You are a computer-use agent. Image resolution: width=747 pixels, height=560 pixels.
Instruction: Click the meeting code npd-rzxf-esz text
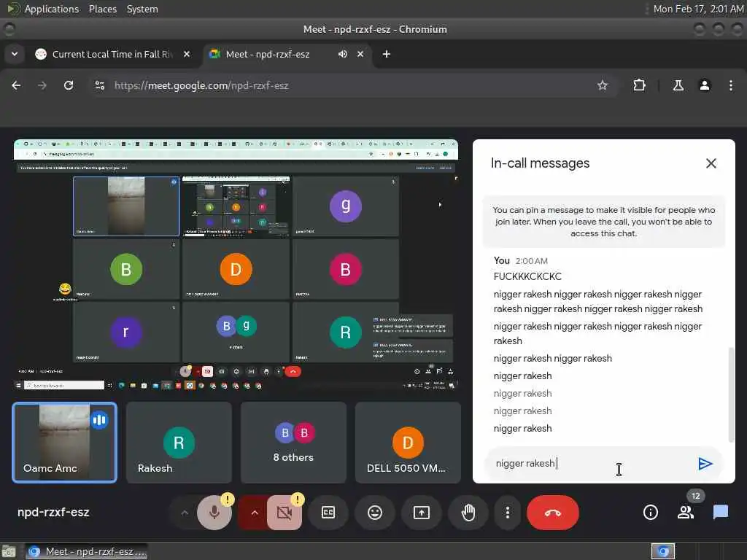tap(53, 513)
